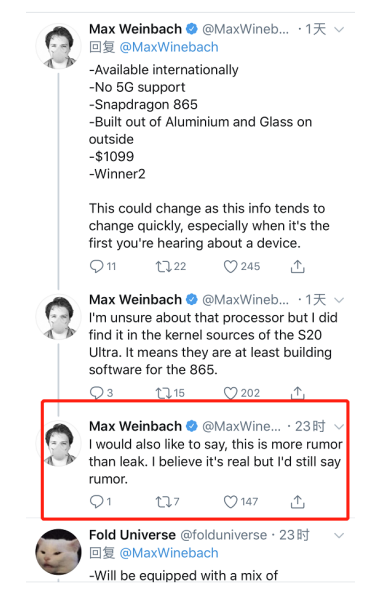Open Fold Universe's cat profile picture

coord(58,552)
